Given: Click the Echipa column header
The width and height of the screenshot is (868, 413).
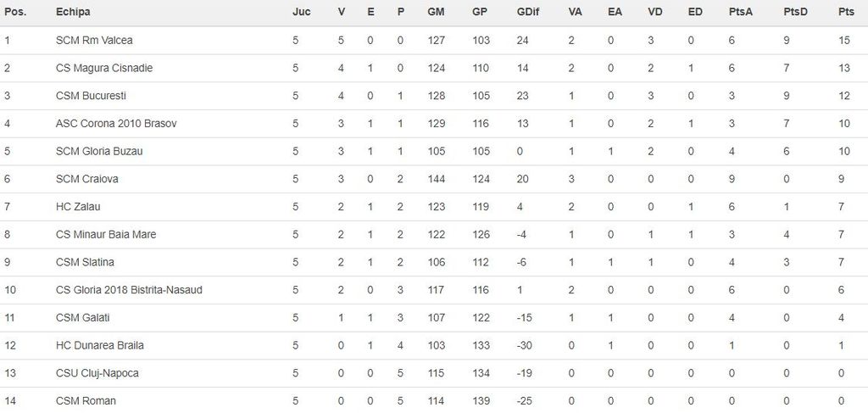Looking at the screenshot, I should tap(73, 12).
